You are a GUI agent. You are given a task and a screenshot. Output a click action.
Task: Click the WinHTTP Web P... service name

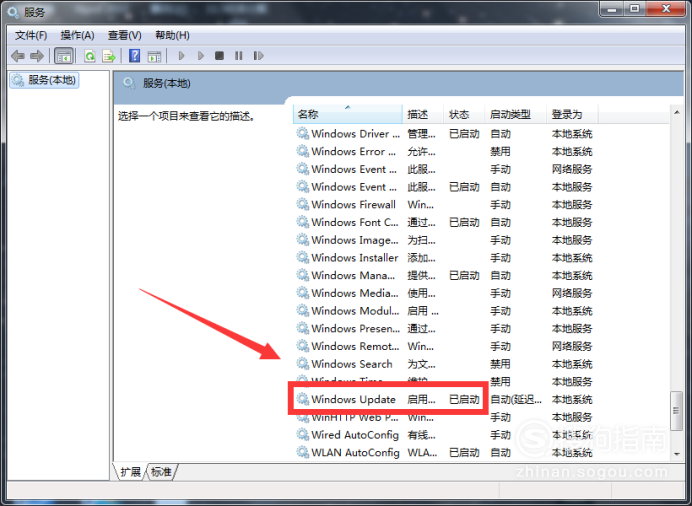(355, 417)
